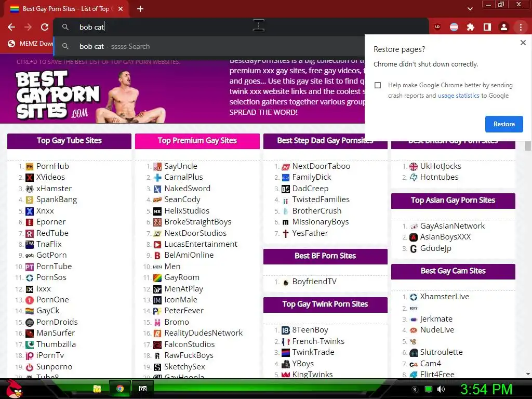This screenshot has height=399, width=532.
Task: Open the Hotntubes list entry
Action: point(439,177)
